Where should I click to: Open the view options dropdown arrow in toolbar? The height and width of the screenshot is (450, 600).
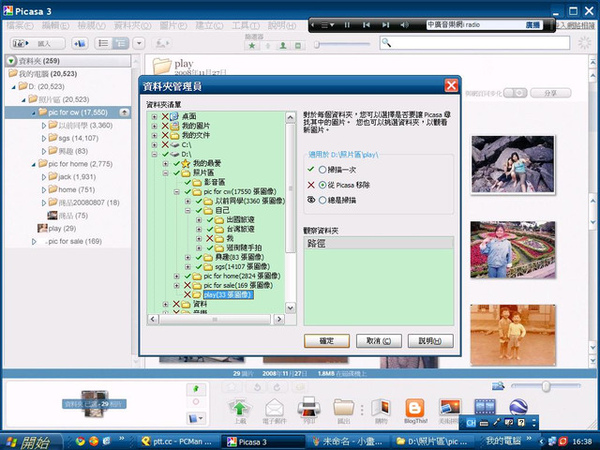[139, 43]
